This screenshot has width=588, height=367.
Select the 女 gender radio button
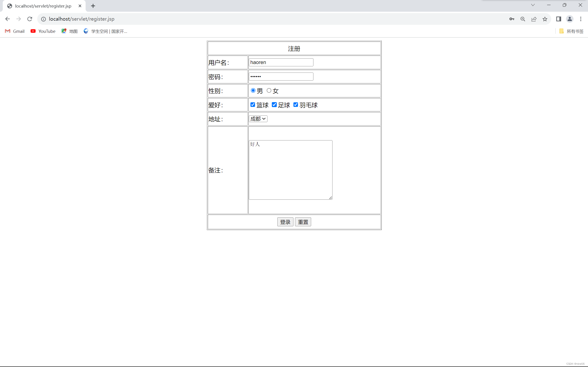click(269, 90)
